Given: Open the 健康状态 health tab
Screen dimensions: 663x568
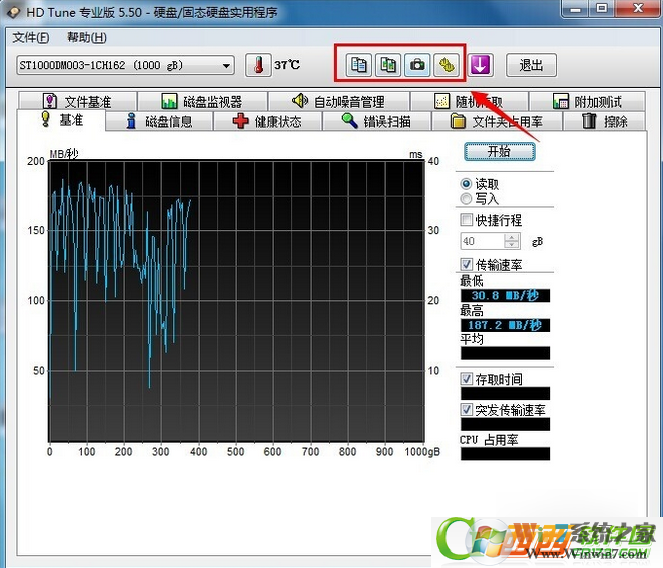Looking at the screenshot, I should (266, 121).
